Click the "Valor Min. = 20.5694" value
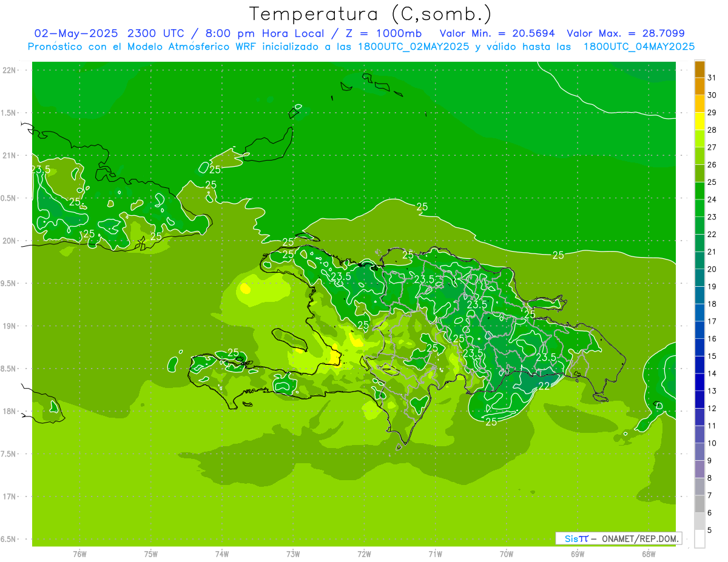Viewport: 728px width, 562px height. 497,33
